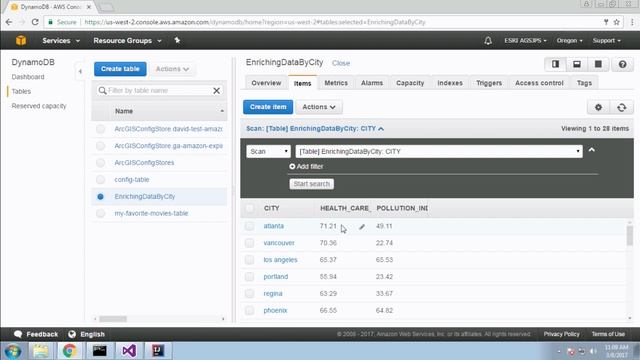The height and width of the screenshot is (360, 640).
Task: Click the English language globe icon
Action: [72, 334]
